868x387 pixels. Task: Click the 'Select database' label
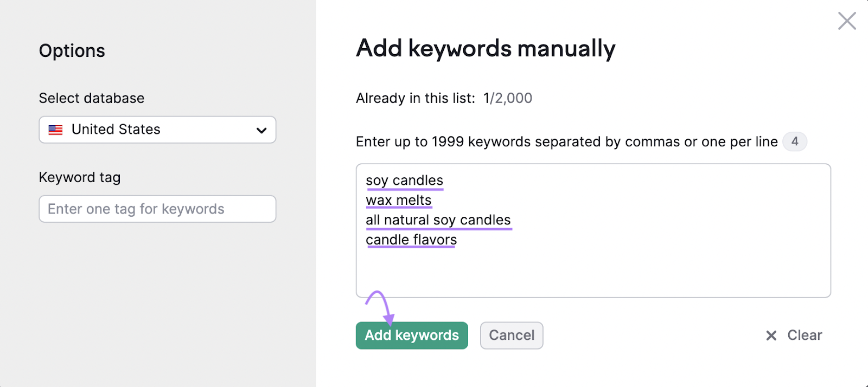click(92, 98)
